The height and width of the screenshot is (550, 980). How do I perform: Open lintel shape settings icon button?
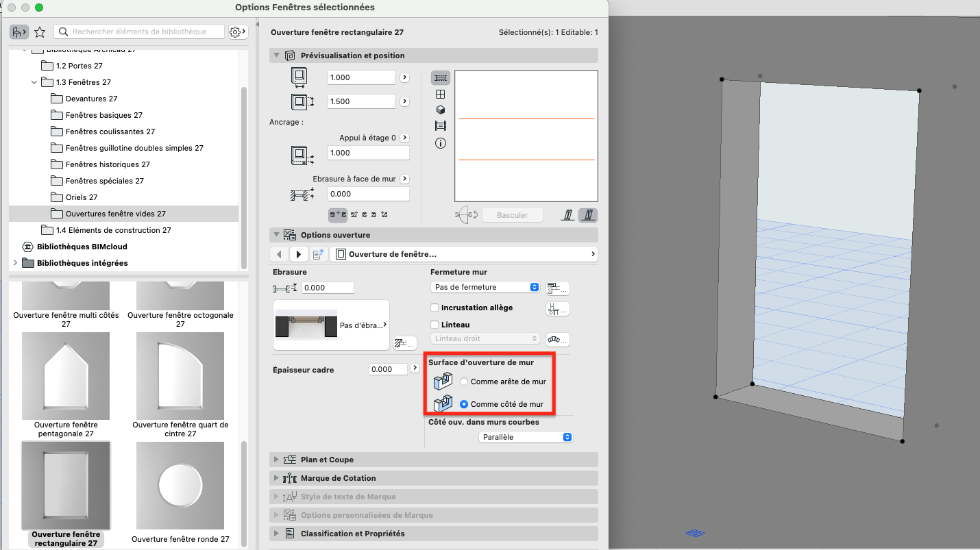tap(557, 339)
